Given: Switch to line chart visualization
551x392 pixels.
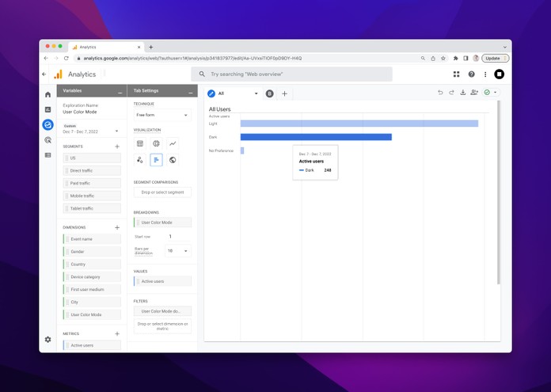Looking at the screenshot, I should (x=173, y=143).
